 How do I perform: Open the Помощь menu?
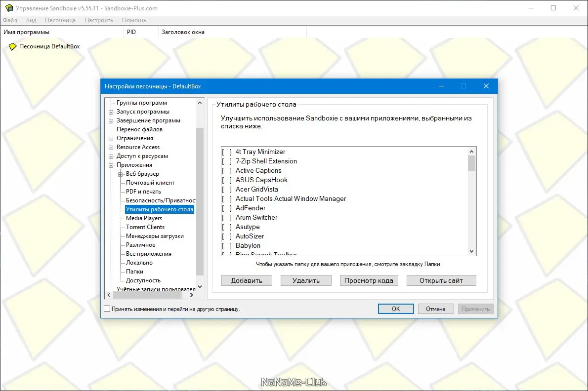(134, 20)
